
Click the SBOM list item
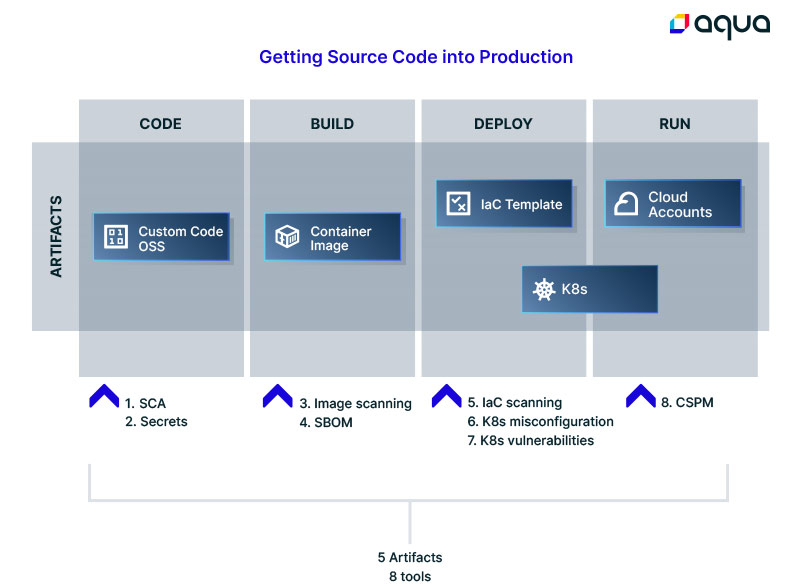(x=326, y=423)
